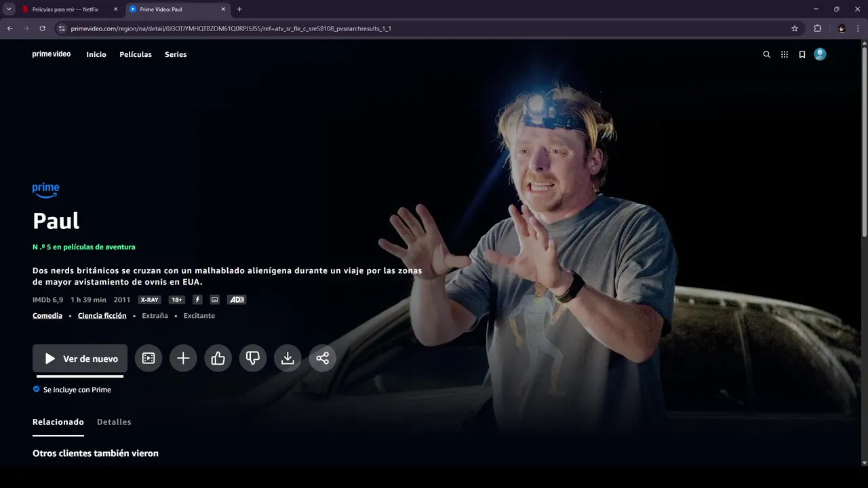Open the browser extensions puzzle icon
The height and width of the screenshot is (488, 868).
817,28
